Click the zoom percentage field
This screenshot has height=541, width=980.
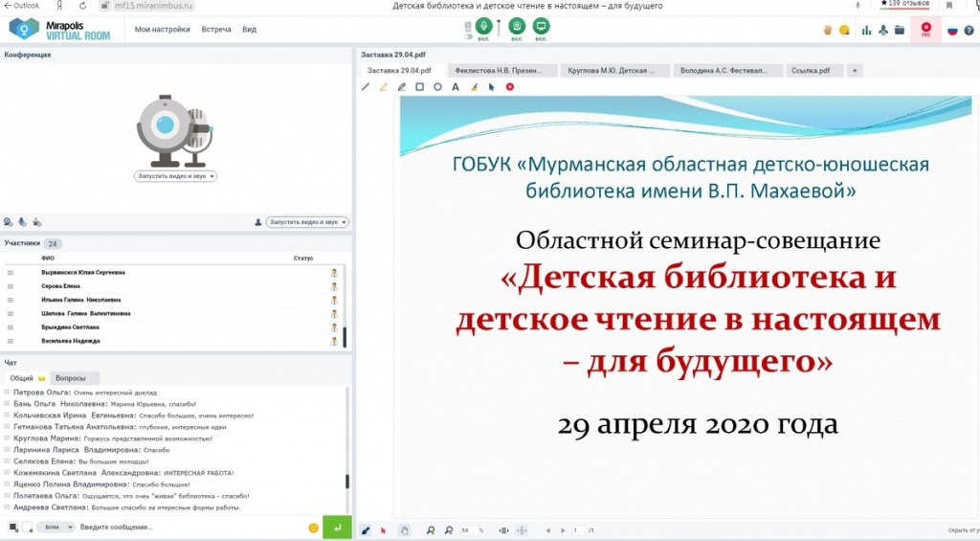[468, 530]
